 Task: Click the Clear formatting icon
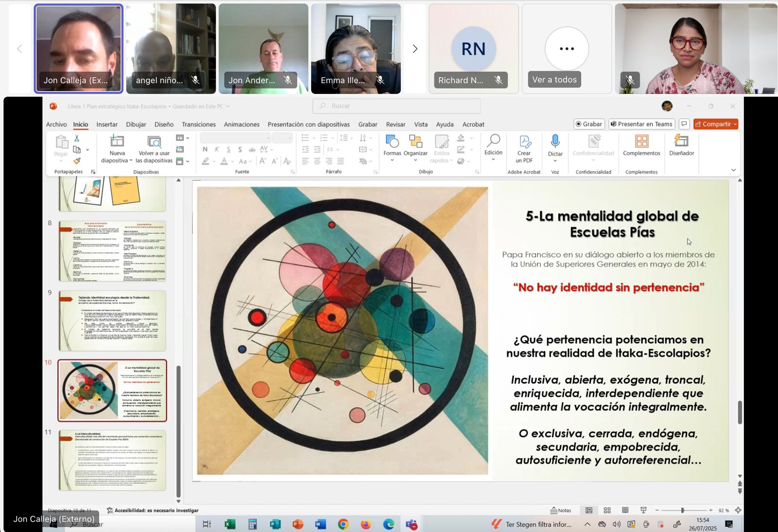pyautogui.click(x=287, y=161)
